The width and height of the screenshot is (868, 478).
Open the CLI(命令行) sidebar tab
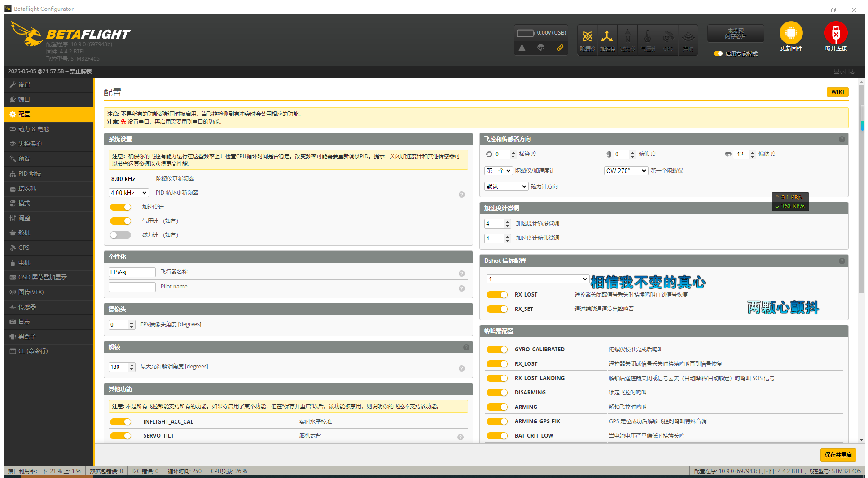pyautogui.click(x=48, y=351)
